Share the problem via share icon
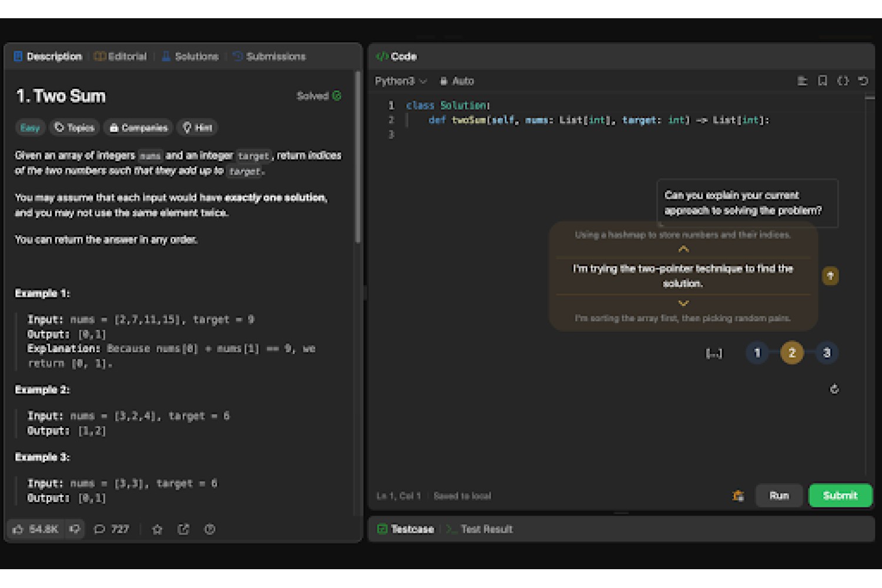Screen dimensions: 882x588 pyautogui.click(x=183, y=529)
